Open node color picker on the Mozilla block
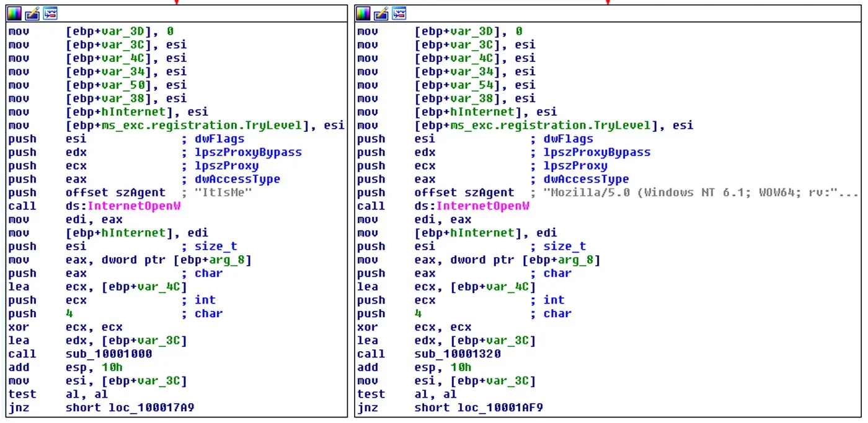The width and height of the screenshot is (868, 423). pyautogui.click(x=364, y=13)
